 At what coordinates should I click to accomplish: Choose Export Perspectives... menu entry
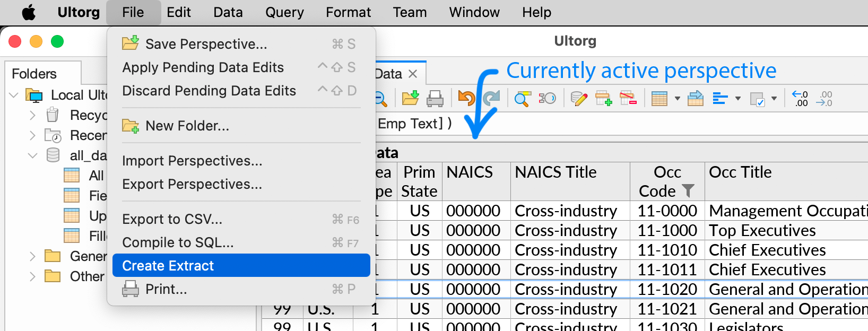point(241,184)
